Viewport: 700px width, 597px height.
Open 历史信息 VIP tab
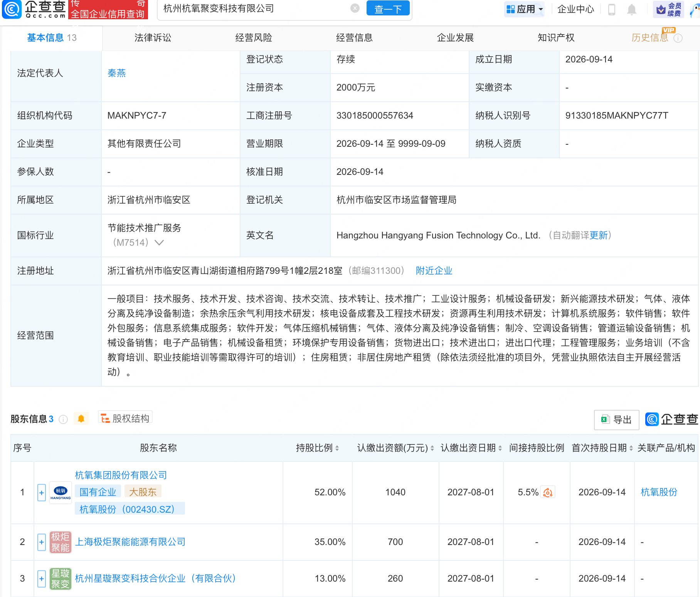point(650,38)
